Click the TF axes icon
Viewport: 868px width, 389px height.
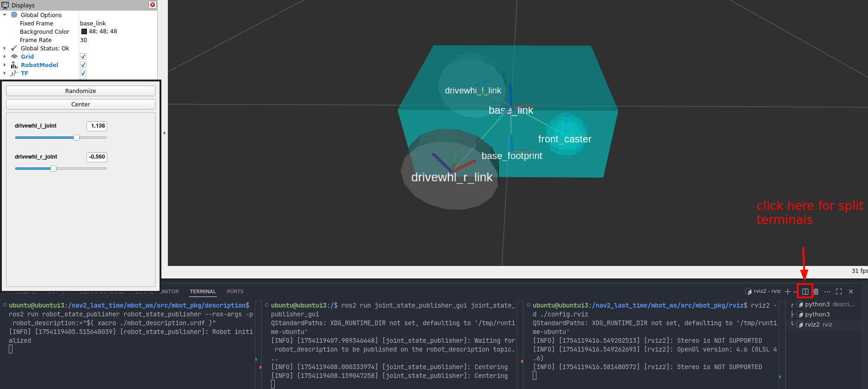pos(14,74)
